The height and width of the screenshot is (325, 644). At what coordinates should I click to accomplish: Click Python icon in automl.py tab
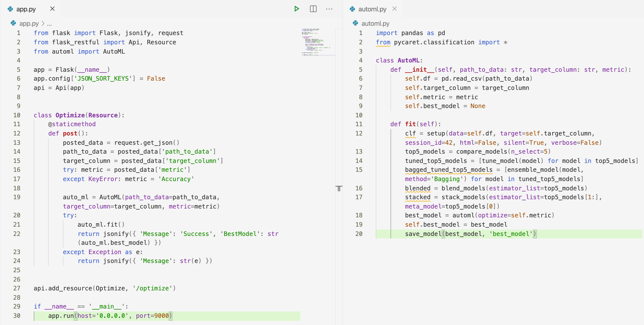pyautogui.click(x=353, y=9)
